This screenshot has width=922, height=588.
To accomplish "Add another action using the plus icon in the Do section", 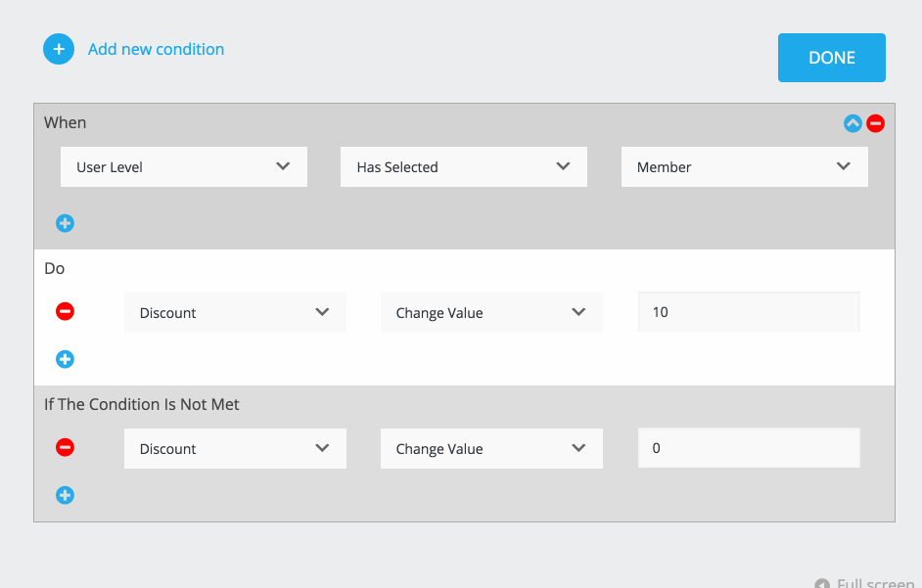I will click(65, 359).
